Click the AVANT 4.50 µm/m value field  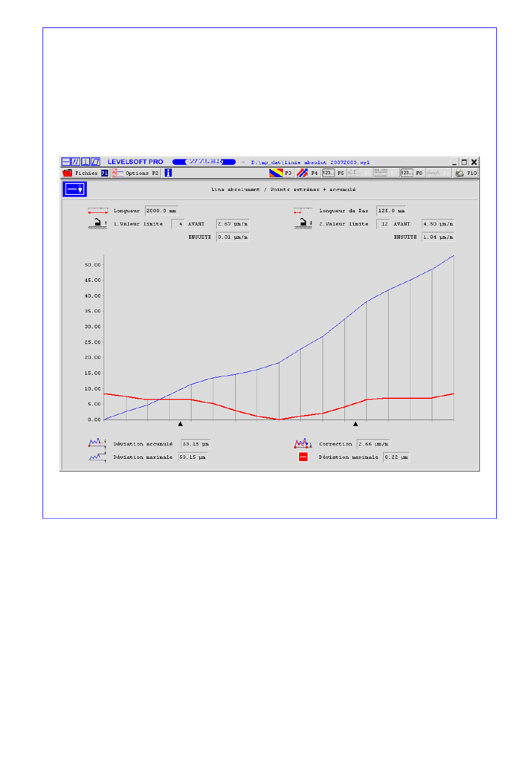(x=438, y=224)
